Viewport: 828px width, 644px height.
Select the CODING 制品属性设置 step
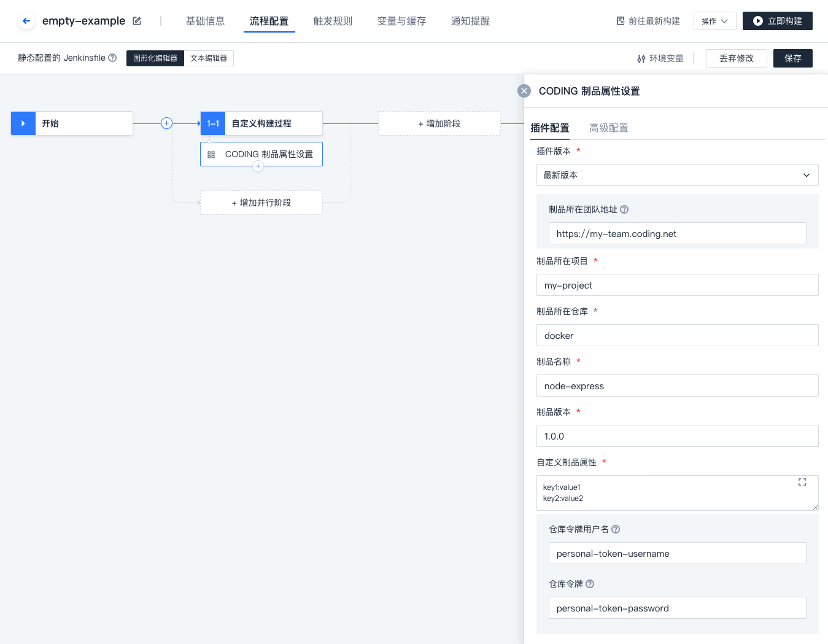coord(261,154)
